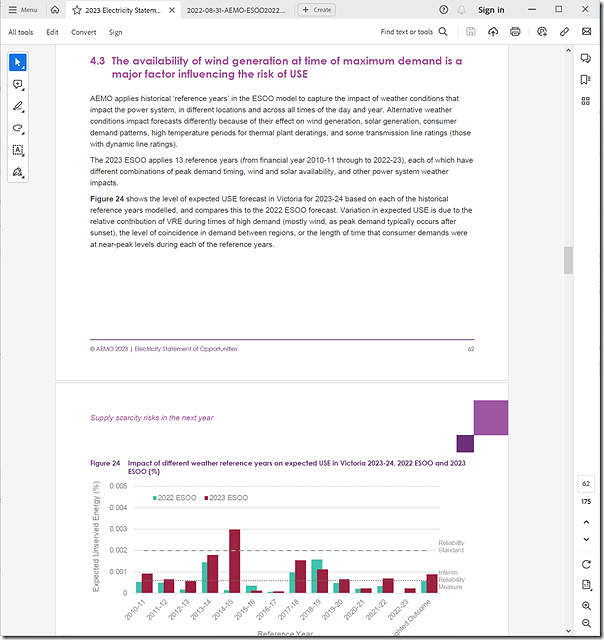Click the current page number 62 box
604x640 pixels.
click(586, 484)
